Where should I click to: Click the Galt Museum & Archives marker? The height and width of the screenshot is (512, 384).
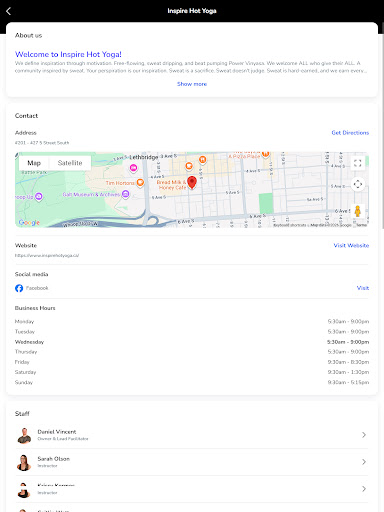click(x=125, y=194)
